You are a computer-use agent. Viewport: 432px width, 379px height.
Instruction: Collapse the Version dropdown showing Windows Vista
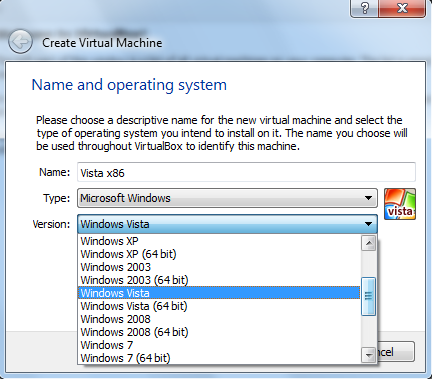pos(227,224)
